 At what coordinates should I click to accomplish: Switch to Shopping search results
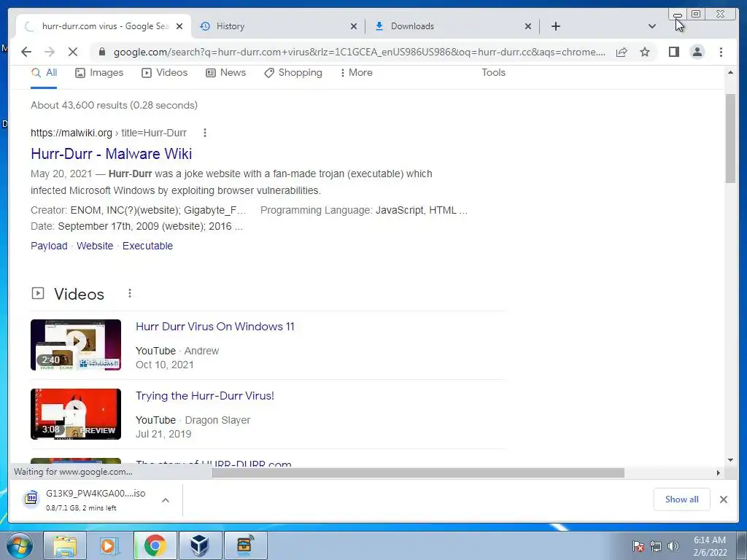tap(293, 73)
